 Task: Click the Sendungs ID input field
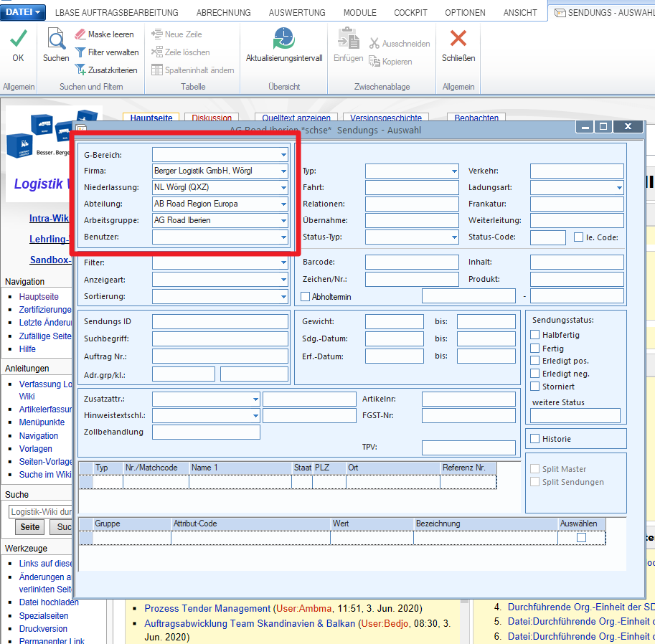pos(220,321)
